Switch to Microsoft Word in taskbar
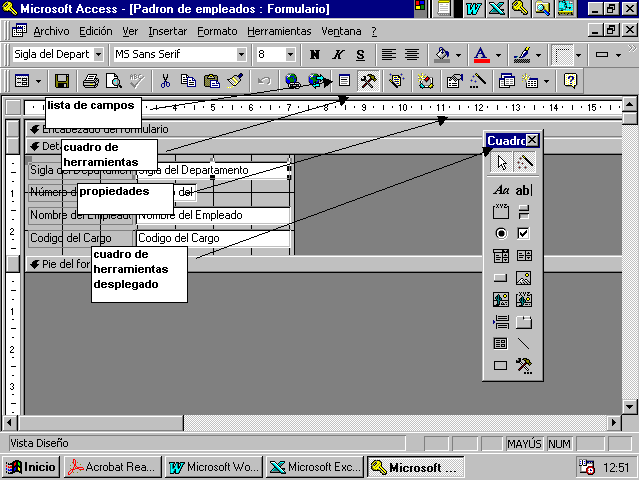This screenshot has width=639, height=480. [x=214, y=467]
